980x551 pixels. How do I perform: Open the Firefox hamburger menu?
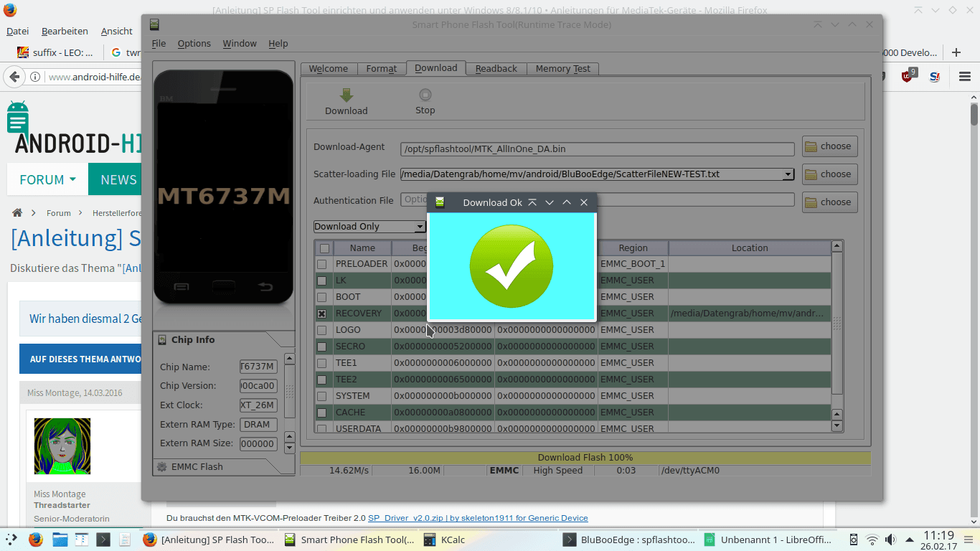coord(966,77)
